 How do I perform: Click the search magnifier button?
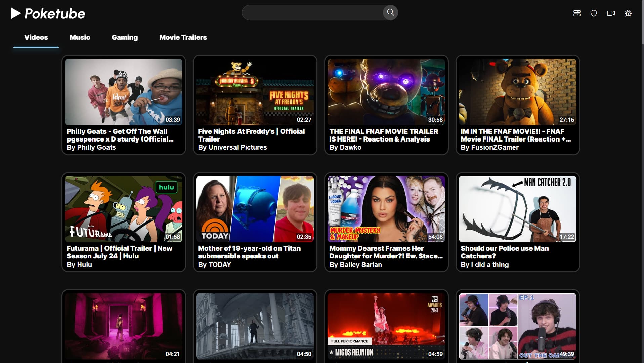(x=390, y=13)
